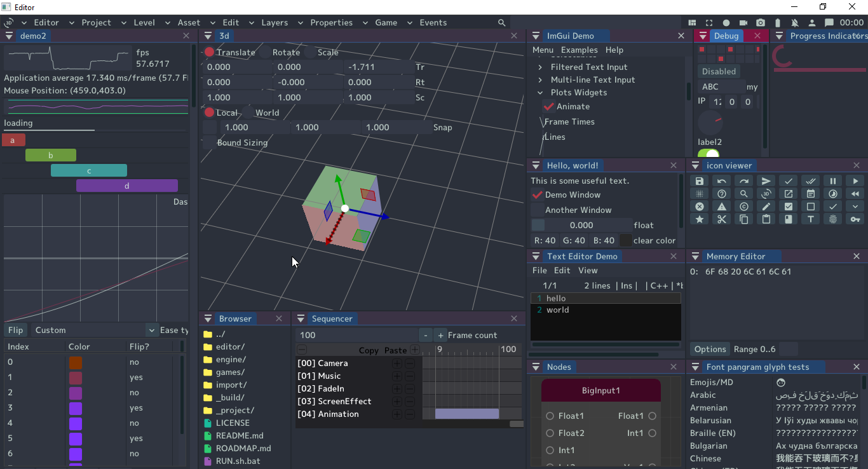Click the plus button beside Frame count
The image size is (868, 469).
point(440,335)
